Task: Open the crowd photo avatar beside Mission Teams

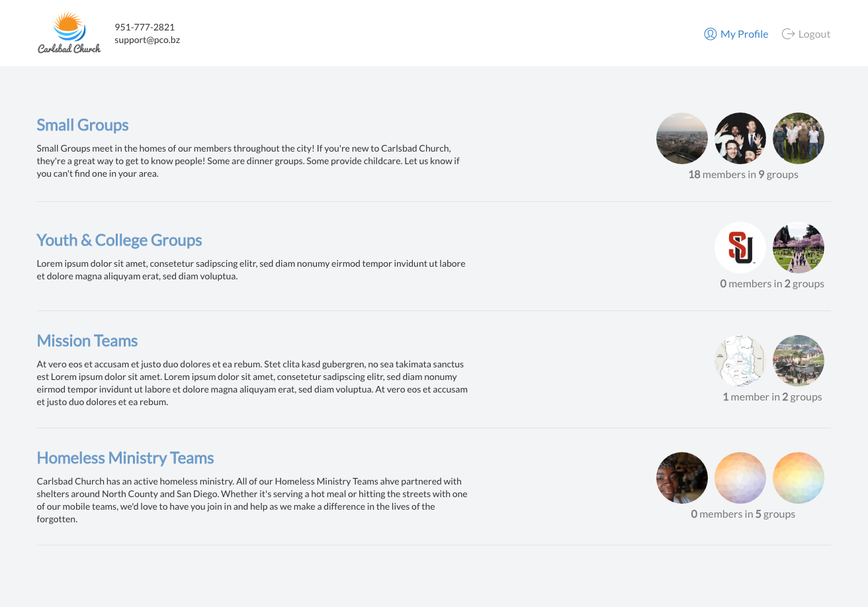Action: 798,361
